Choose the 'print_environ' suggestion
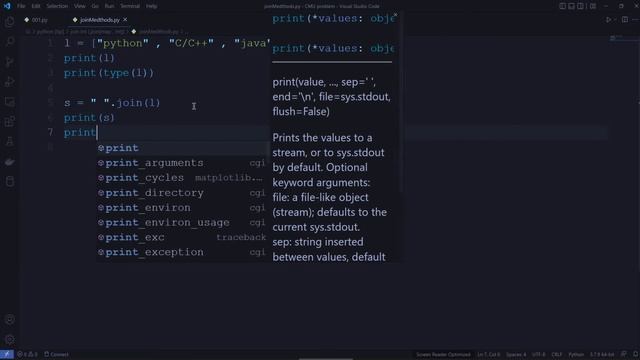This screenshot has width=640, height=360. (x=183, y=207)
